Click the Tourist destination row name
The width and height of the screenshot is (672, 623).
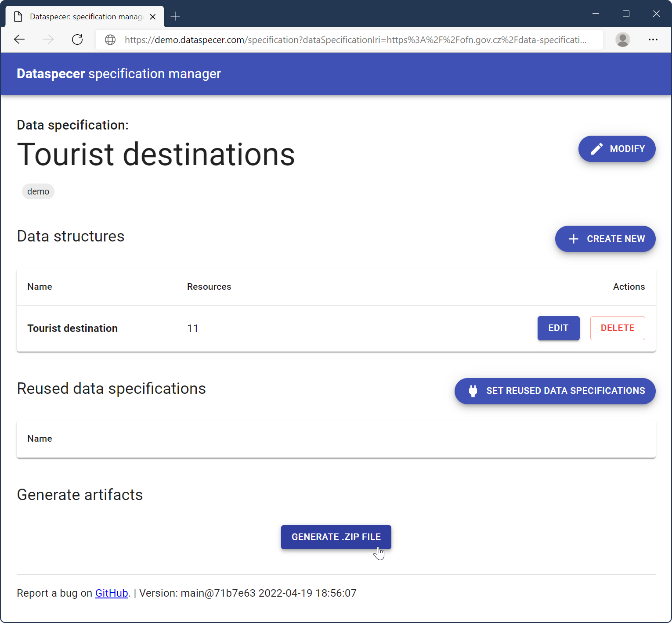72,328
